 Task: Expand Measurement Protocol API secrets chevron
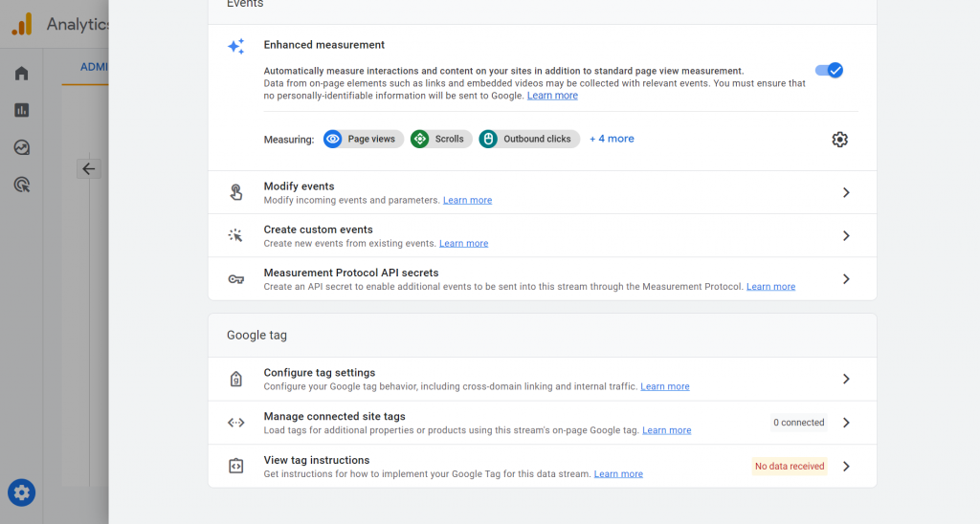(x=845, y=279)
